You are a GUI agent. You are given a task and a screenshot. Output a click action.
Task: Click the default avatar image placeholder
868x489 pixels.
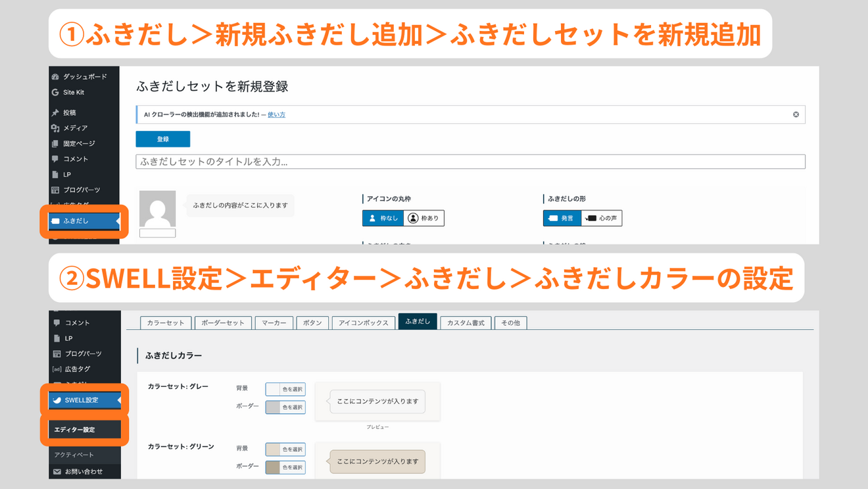pyautogui.click(x=158, y=209)
